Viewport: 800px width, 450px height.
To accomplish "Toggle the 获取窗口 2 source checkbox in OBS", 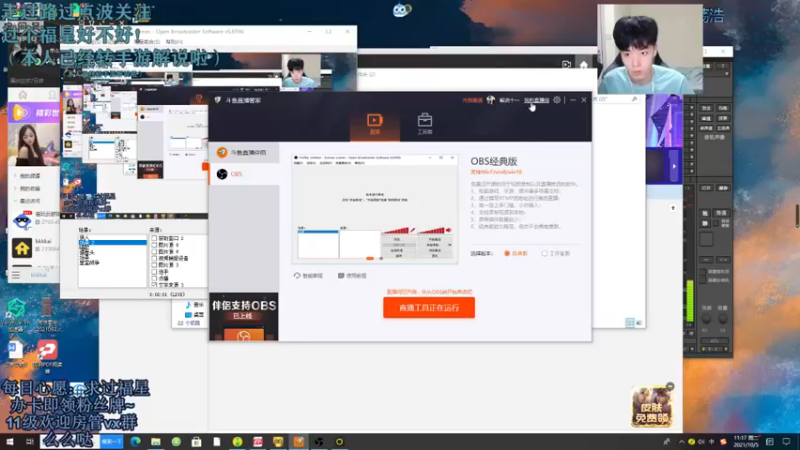I will tap(154, 238).
